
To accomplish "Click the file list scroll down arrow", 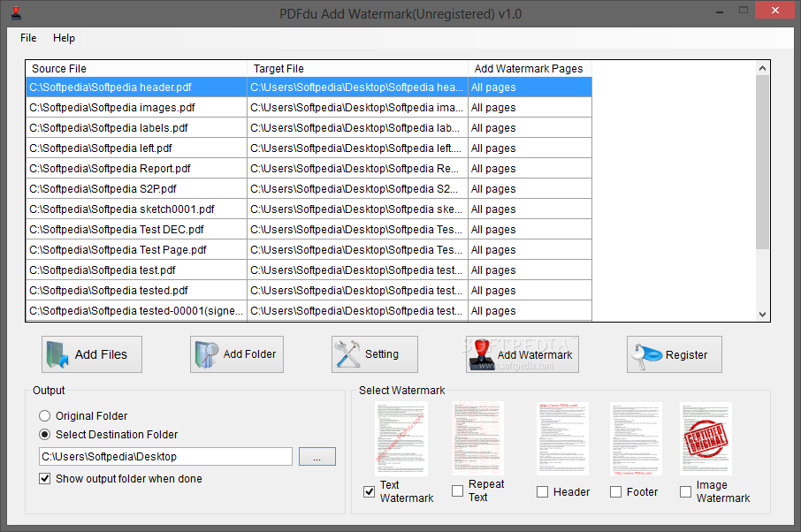I will (762, 315).
